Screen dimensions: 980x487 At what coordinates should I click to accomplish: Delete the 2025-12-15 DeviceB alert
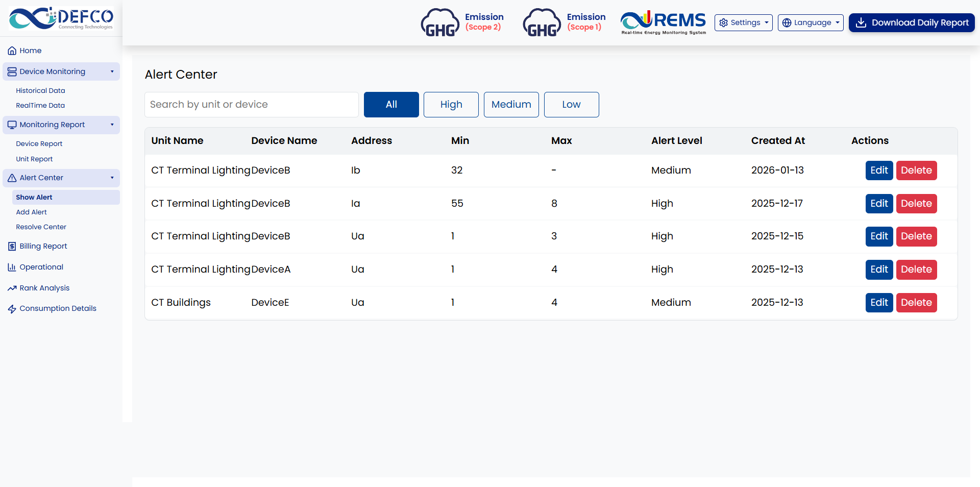916,236
